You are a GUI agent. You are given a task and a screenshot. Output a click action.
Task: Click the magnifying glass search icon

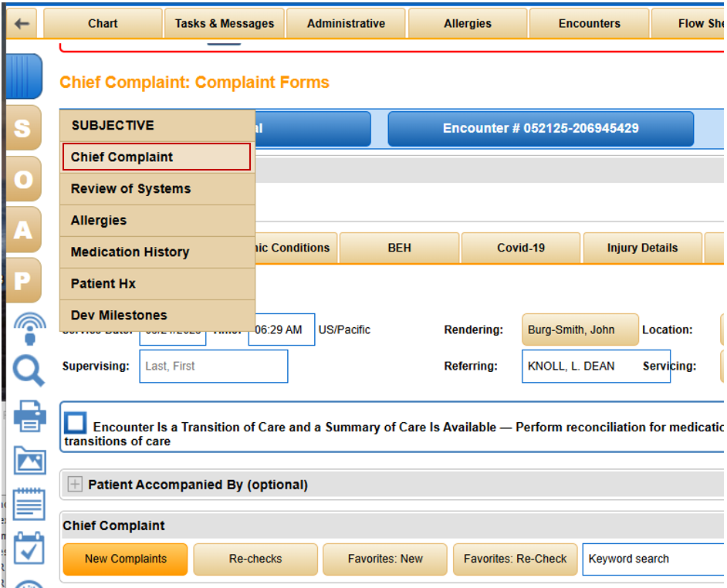pyautogui.click(x=29, y=371)
